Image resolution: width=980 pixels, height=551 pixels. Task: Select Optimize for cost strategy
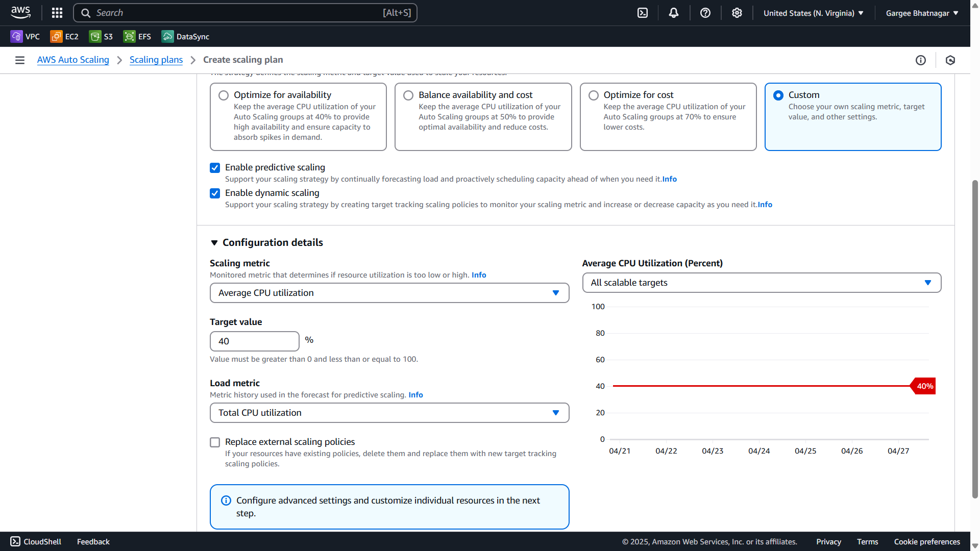click(594, 95)
